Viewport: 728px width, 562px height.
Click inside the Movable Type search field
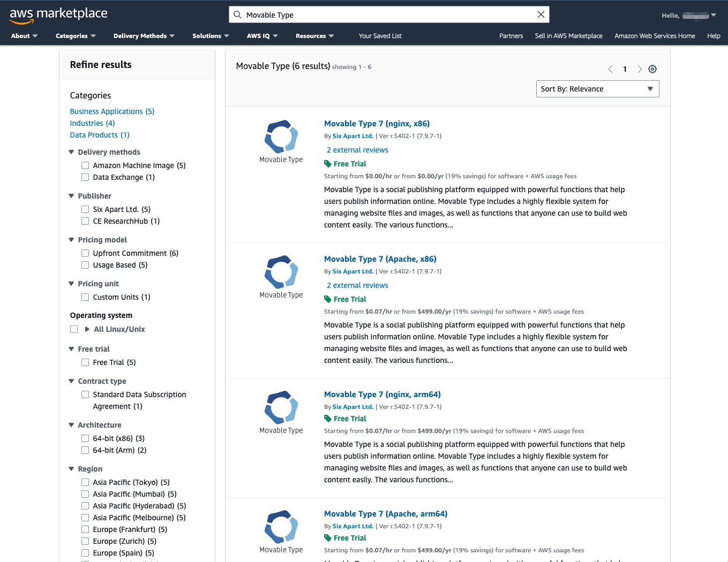386,15
